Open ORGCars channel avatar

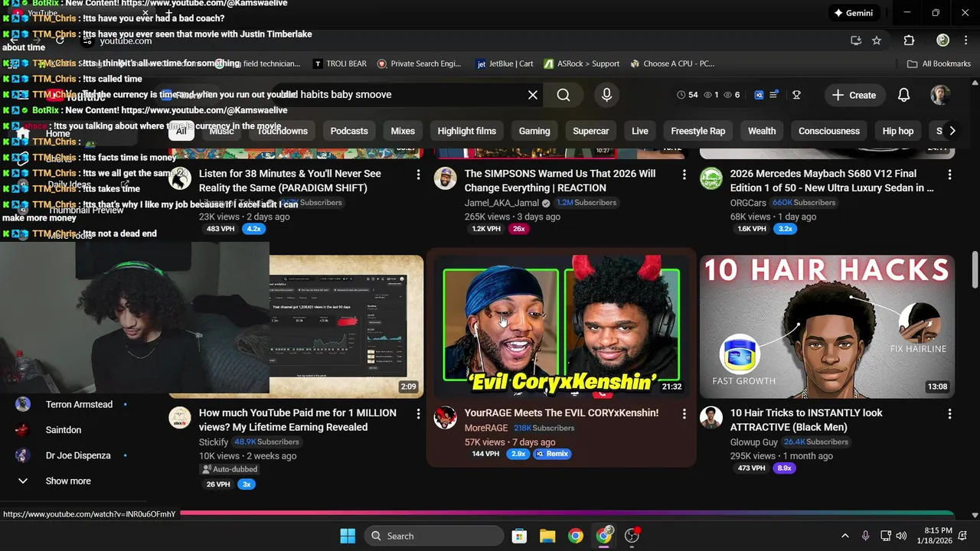[x=711, y=178]
